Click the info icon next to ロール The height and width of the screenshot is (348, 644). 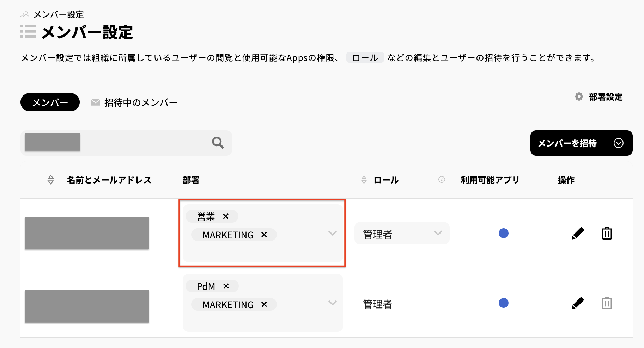point(441,179)
